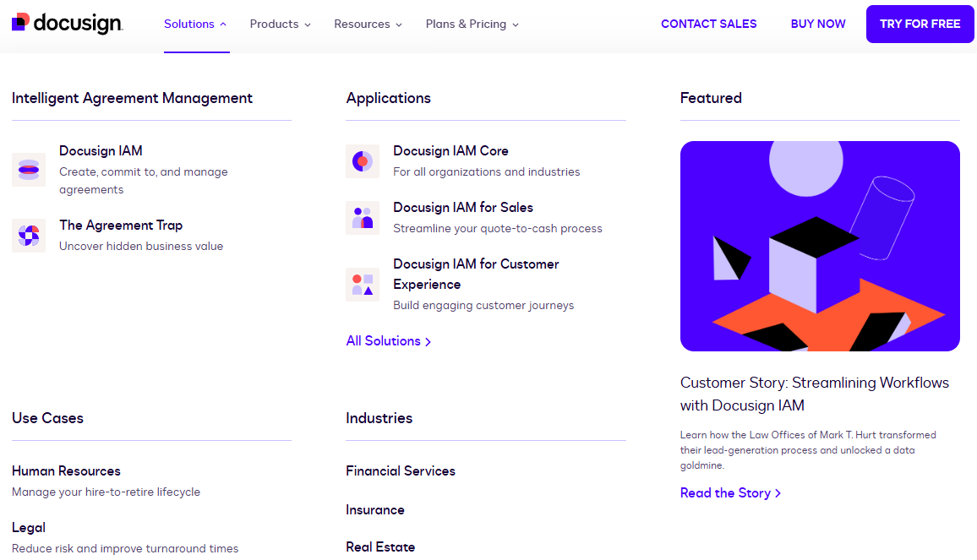Image resolution: width=977 pixels, height=560 pixels.
Task: Choose the Insurance industry item
Action: [x=375, y=510]
